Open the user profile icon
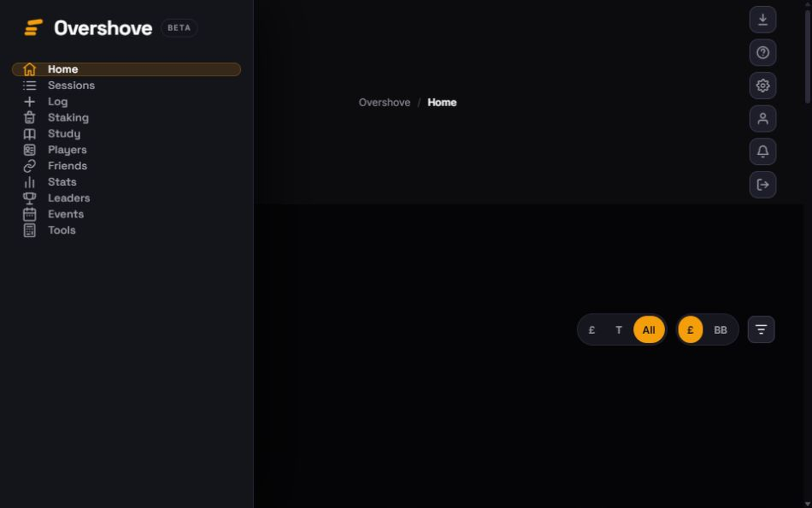The height and width of the screenshot is (508, 812). [x=762, y=119]
